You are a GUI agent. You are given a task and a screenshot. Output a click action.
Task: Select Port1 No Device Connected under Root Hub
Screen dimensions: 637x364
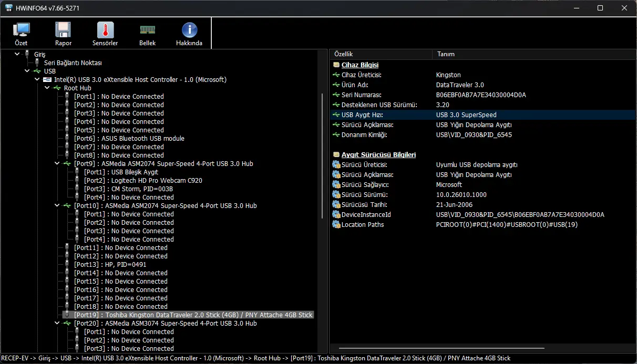(119, 96)
